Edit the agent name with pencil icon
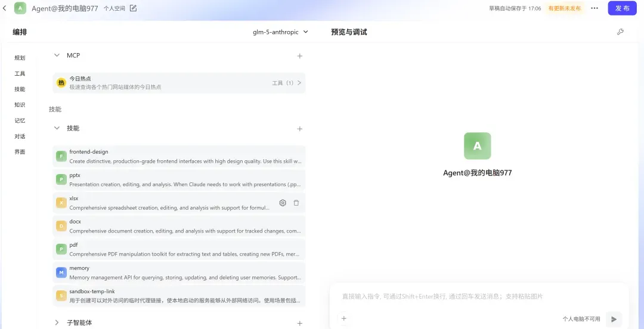The image size is (644, 329). click(x=133, y=8)
